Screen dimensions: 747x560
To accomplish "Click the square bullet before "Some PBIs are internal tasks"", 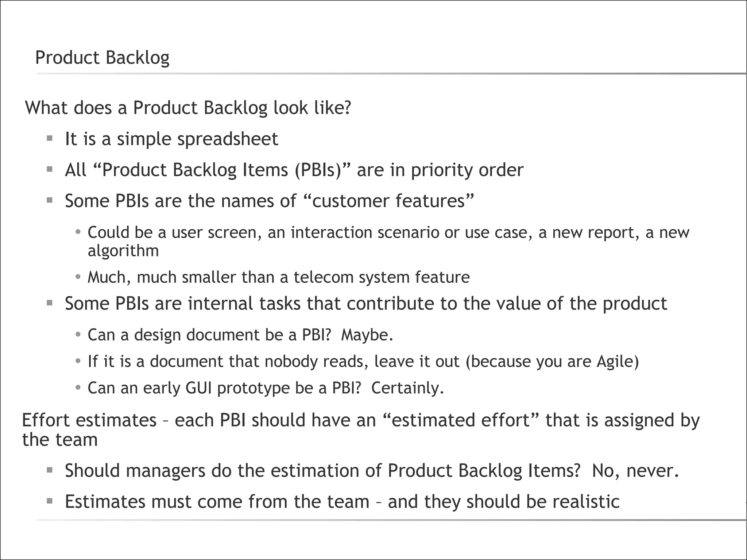I will tap(50, 303).
